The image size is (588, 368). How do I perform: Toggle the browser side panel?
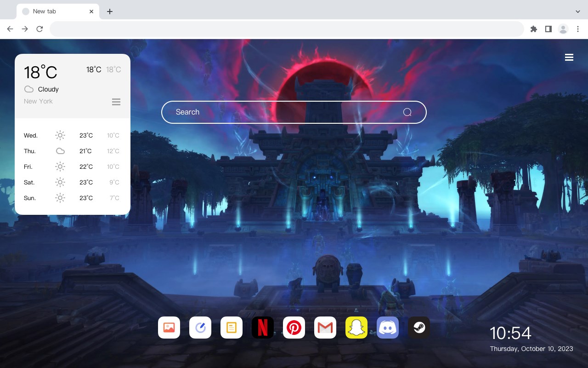(x=548, y=29)
